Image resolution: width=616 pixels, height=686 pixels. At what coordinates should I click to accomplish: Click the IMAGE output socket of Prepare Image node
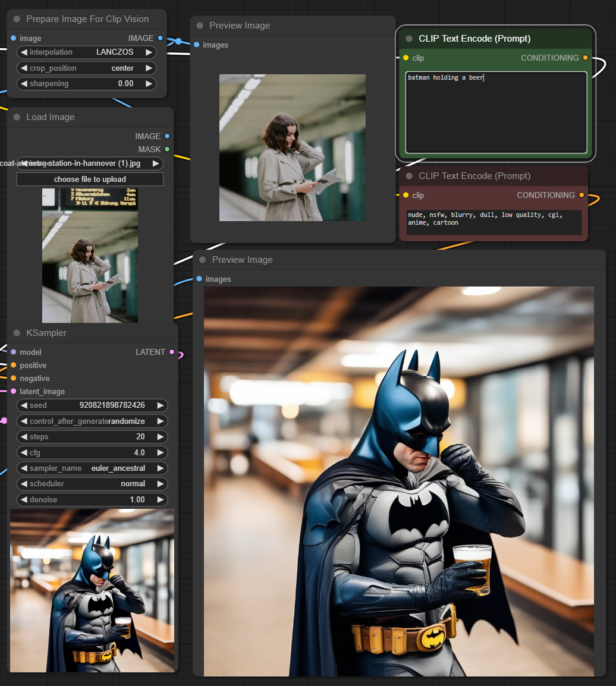click(x=160, y=38)
